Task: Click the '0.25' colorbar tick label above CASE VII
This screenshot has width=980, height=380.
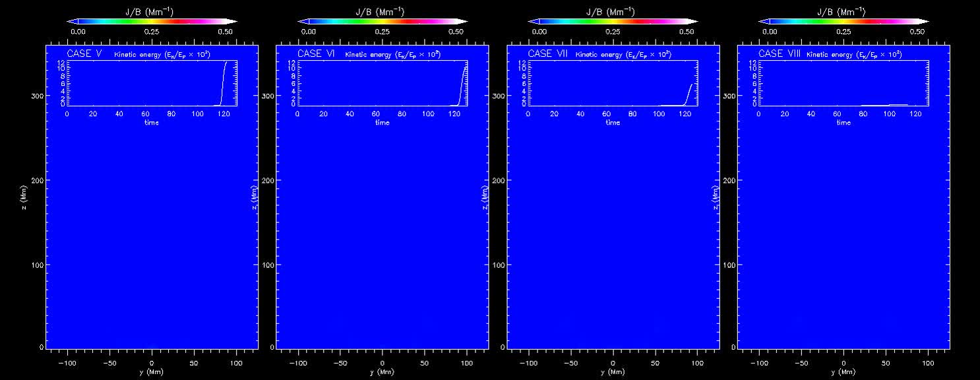Action: point(613,32)
